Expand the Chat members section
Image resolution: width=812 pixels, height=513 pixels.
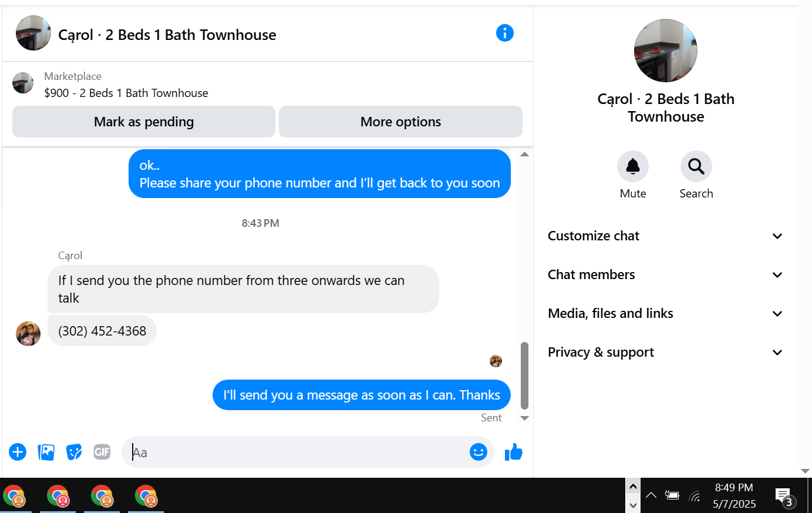[666, 275]
